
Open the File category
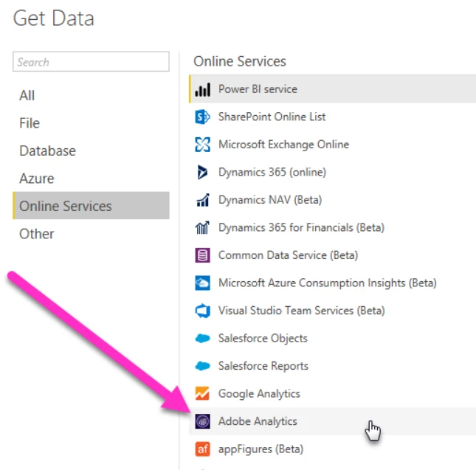pos(30,123)
